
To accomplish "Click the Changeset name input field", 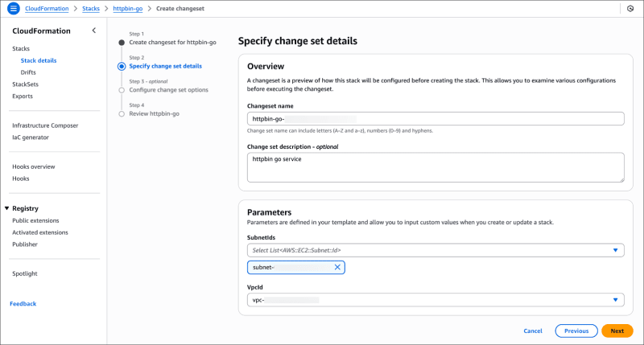I will pos(436,118).
